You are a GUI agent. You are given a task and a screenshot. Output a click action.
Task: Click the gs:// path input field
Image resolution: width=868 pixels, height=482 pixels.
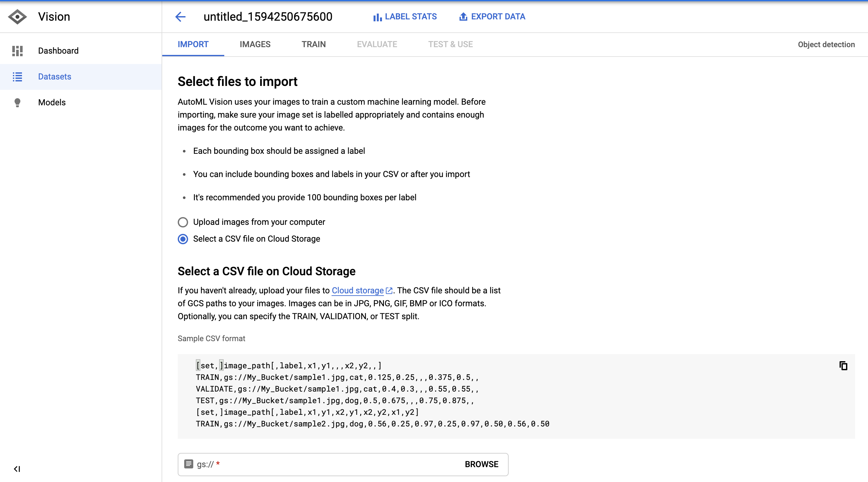pyautogui.click(x=323, y=464)
